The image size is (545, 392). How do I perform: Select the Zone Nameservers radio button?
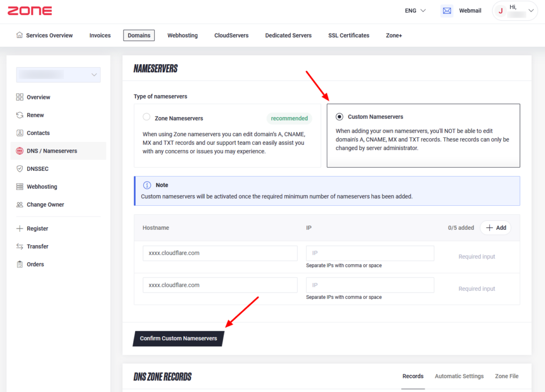point(146,118)
